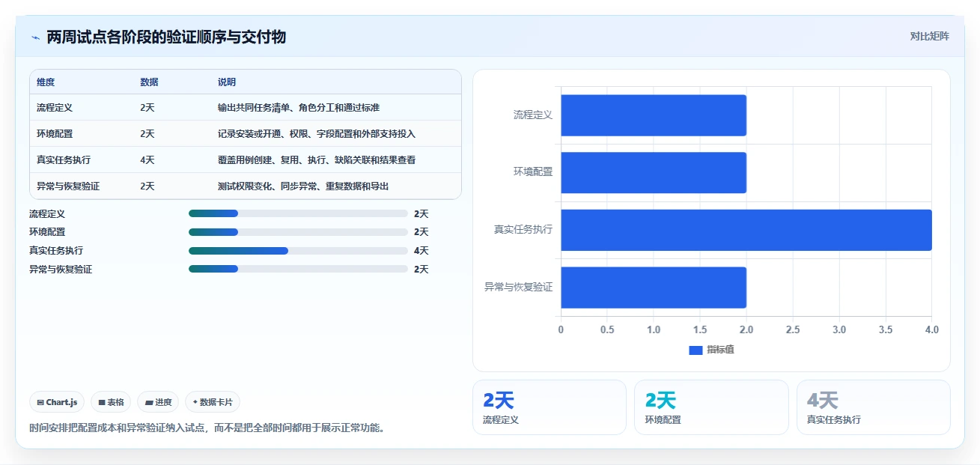
Task: Click the 数据 column header
Action: pyautogui.click(x=149, y=82)
